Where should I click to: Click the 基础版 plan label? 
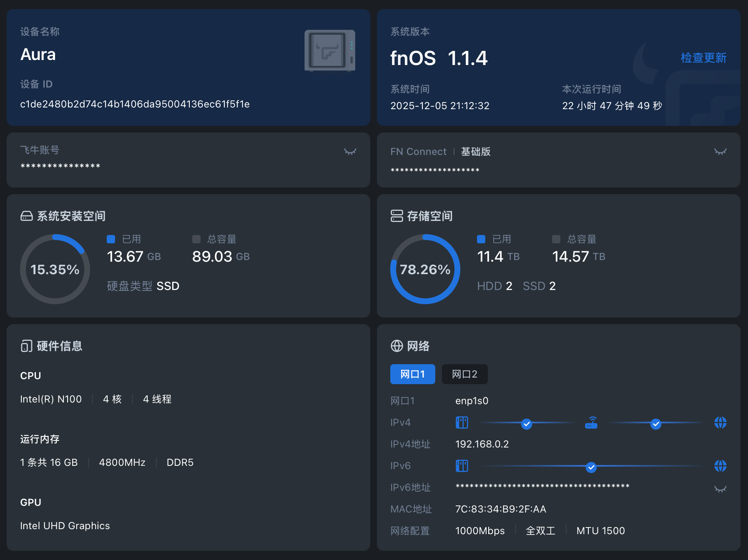point(475,152)
